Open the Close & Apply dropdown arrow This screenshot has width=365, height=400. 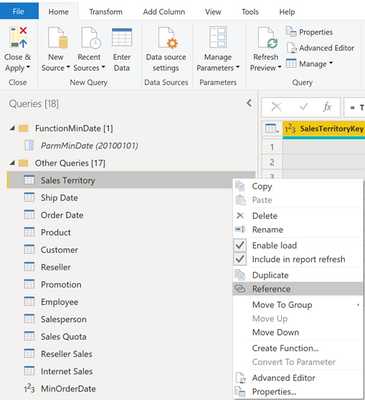click(28, 67)
